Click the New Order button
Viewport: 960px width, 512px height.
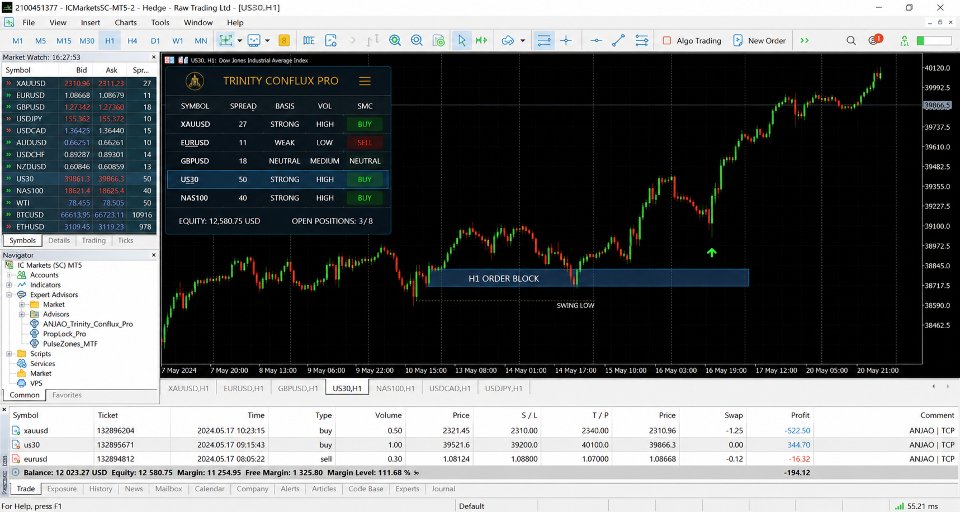point(759,40)
